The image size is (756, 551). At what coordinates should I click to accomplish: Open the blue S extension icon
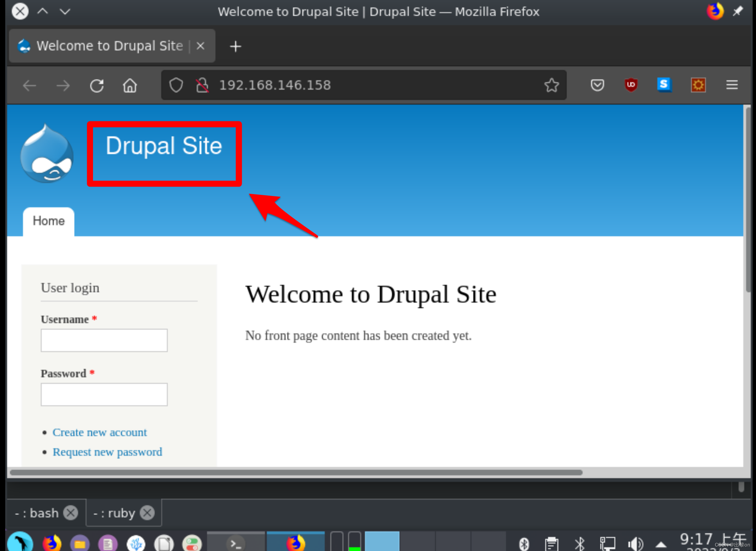(x=664, y=85)
